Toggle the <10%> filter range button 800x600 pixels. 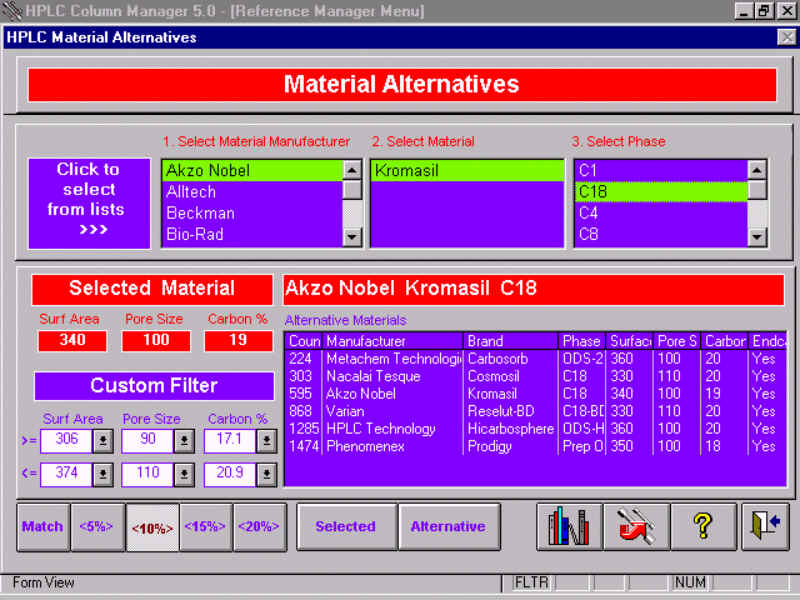coord(153,528)
